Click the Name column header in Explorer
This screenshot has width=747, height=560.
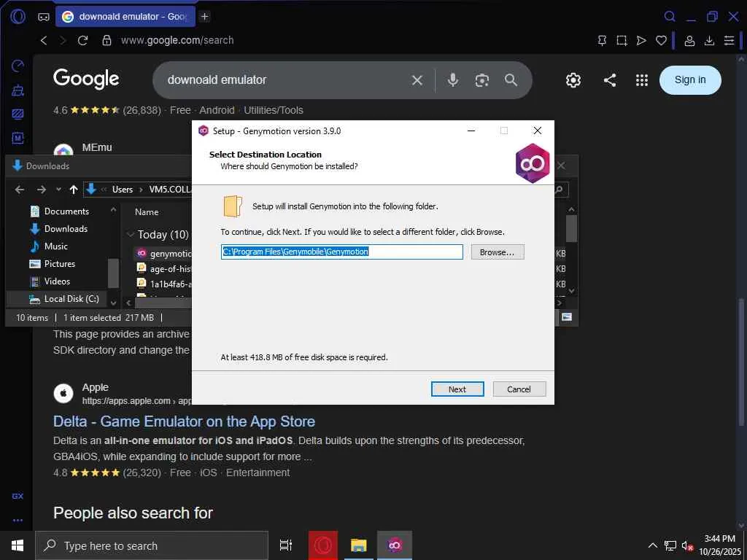147,212
